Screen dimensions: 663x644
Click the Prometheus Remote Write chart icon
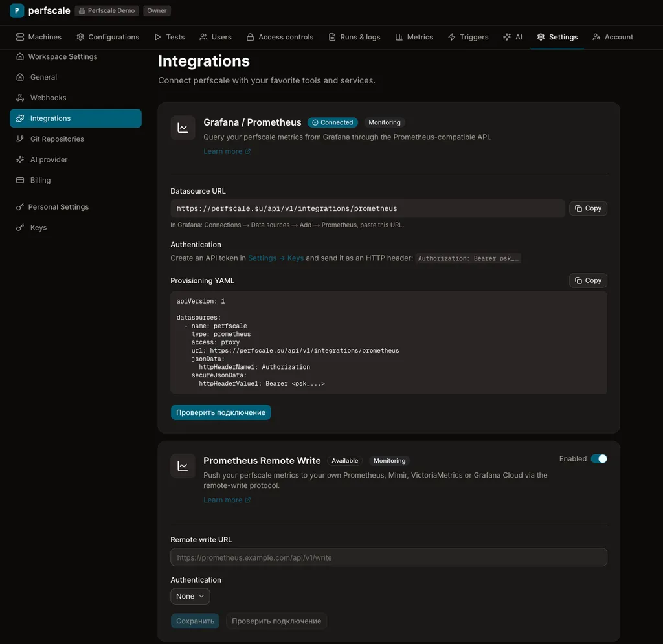pos(183,466)
